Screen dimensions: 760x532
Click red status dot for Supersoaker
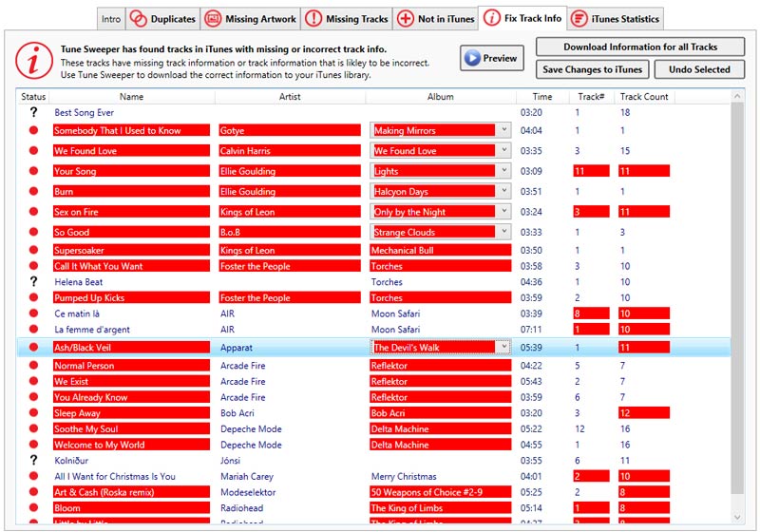[33, 250]
